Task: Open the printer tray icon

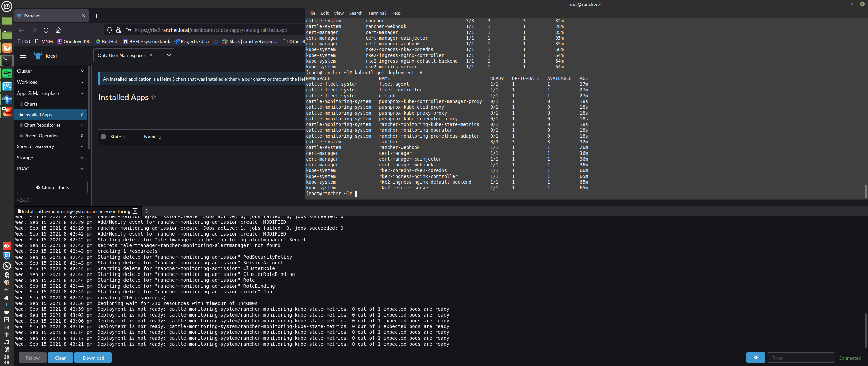Action: click(7, 312)
